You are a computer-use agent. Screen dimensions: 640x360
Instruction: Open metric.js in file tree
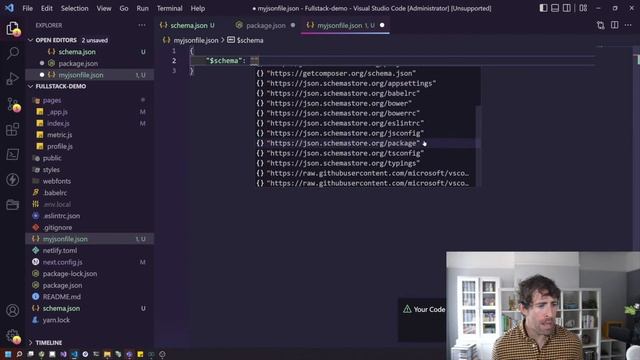[89, 135]
